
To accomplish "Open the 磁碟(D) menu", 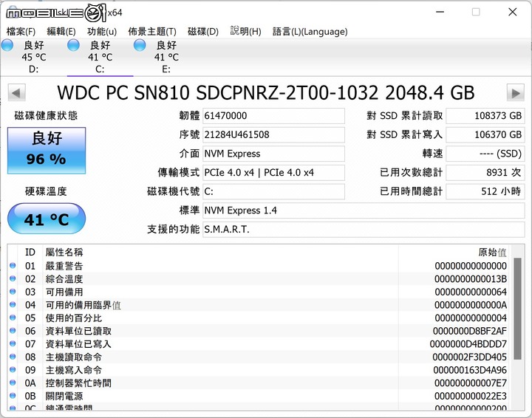I will tap(203, 32).
